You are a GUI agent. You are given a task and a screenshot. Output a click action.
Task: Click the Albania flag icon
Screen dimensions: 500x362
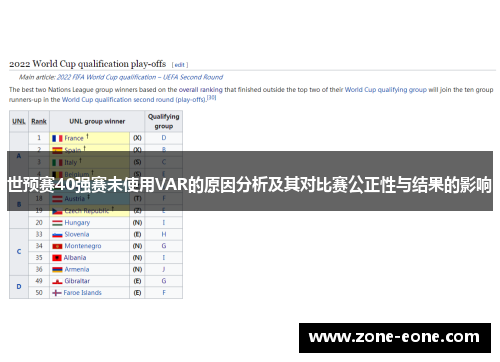pos(57,258)
